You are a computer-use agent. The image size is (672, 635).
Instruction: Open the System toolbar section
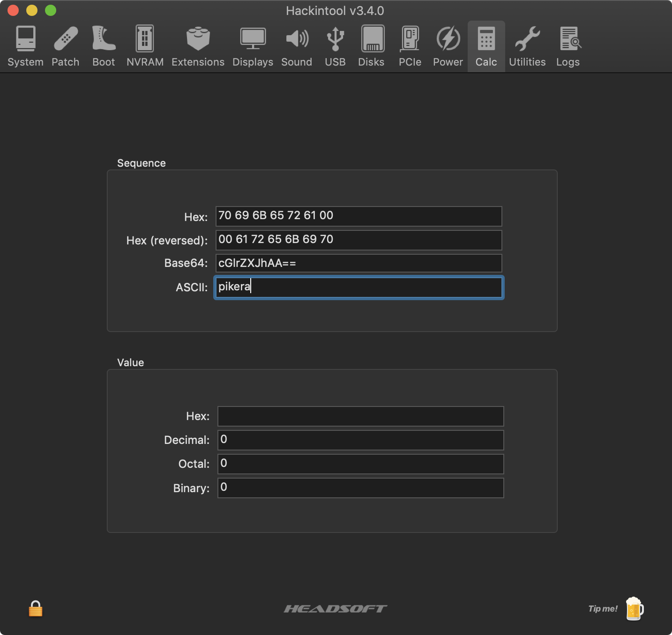(25, 46)
